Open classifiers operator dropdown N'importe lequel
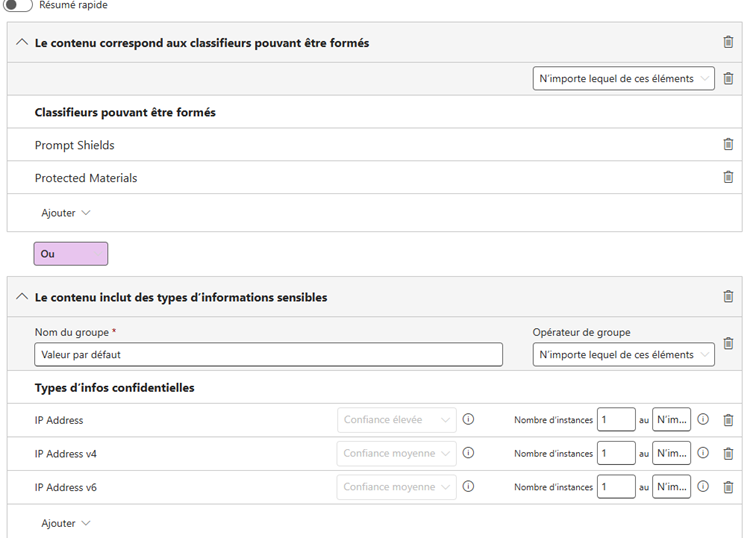Screen dimensions: 756x538 [x=623, y=79]
